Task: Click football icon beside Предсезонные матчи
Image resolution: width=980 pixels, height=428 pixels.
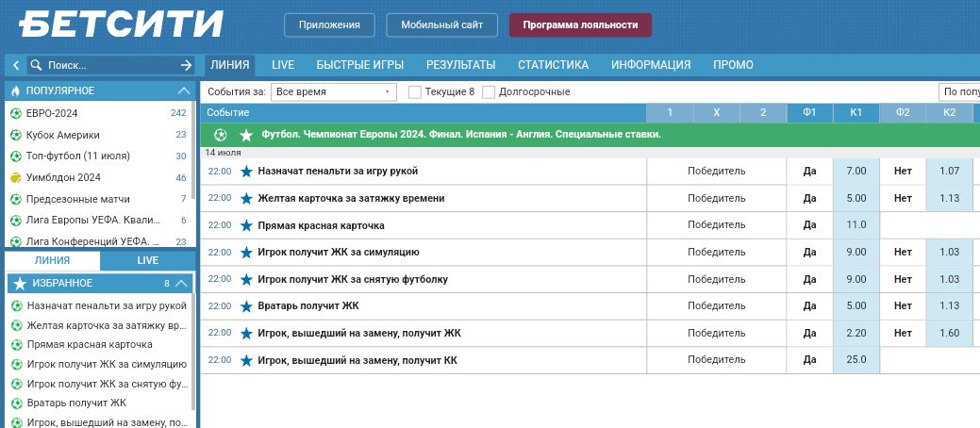Action: (x=16, y=199)
